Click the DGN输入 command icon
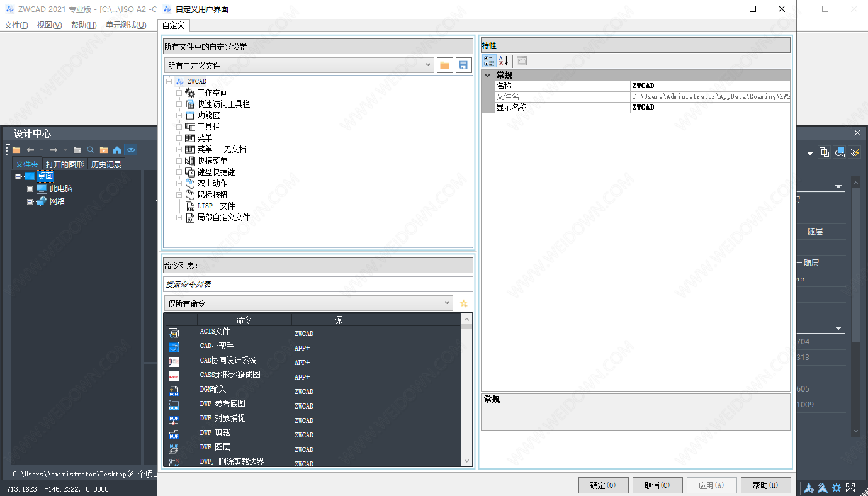 pyautogui.click(x=174, y=391)
